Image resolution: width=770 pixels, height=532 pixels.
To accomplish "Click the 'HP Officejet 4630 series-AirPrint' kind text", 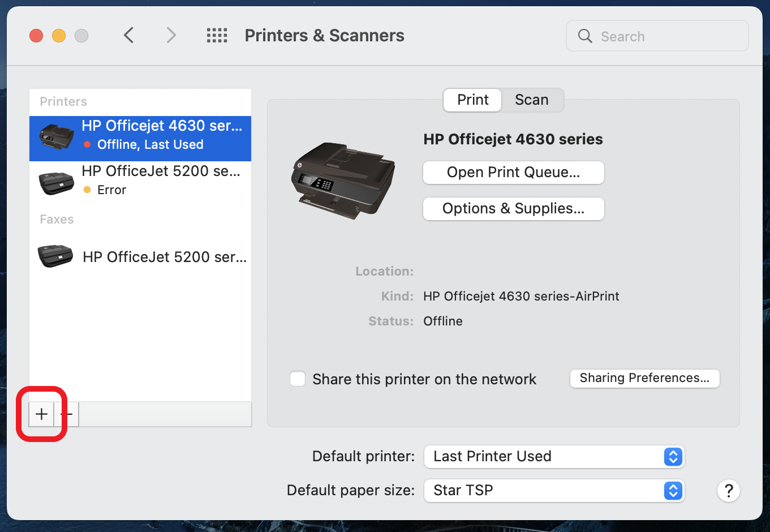I will pos(521,297).
